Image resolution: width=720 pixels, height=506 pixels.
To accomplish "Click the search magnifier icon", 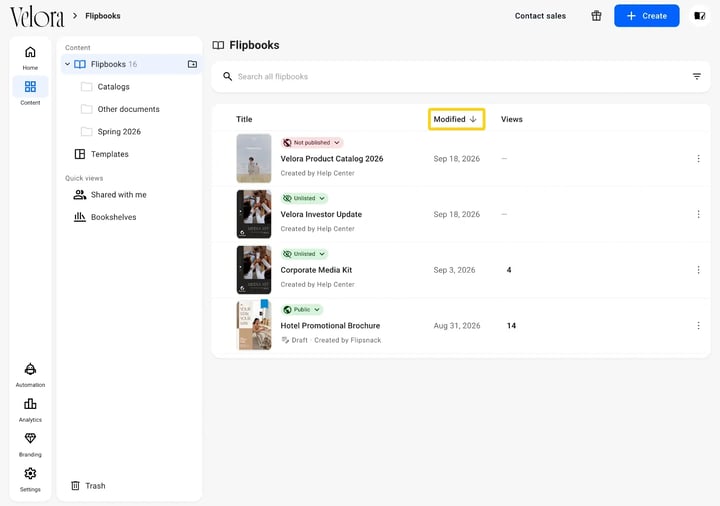I will tap(227, 76).
